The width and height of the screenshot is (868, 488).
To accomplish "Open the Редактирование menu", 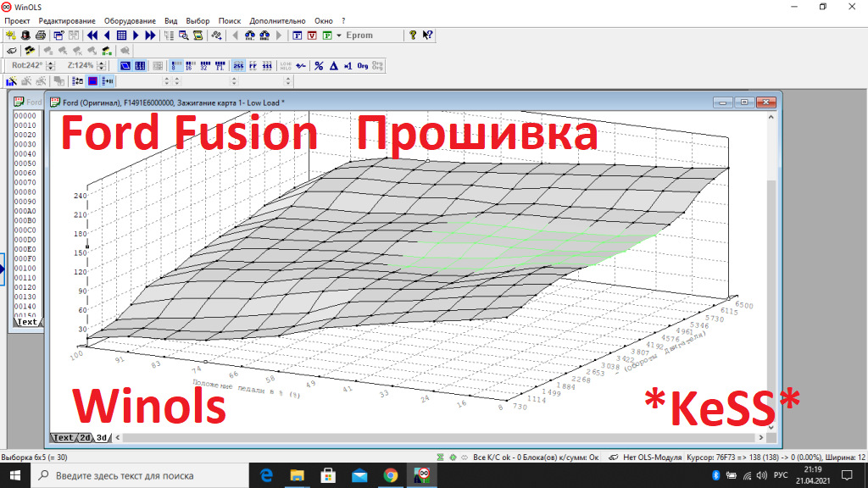I will (67, 20).
